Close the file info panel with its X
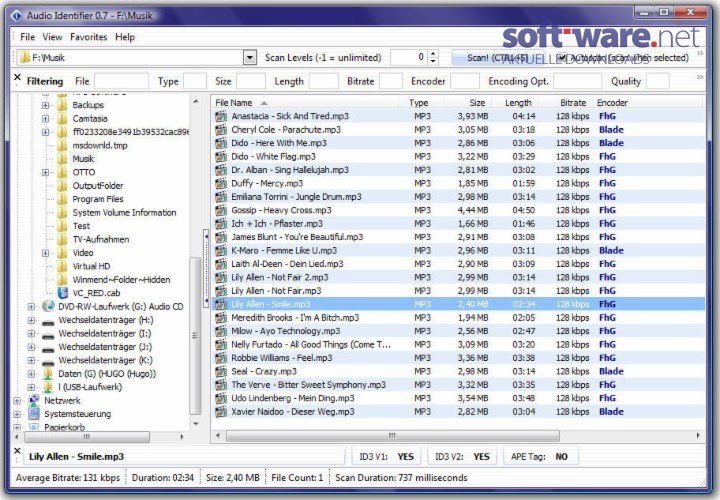 click(17, 451)
